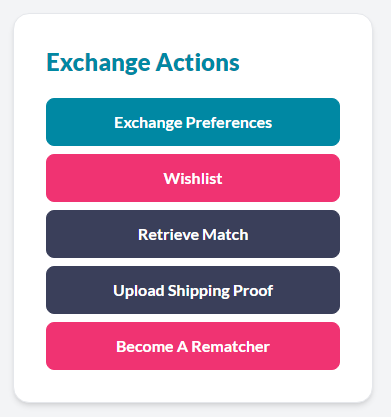The width and height of the screenshot is (391, 417).
Task: View your wishlist
Action: (x=193, y=178)
